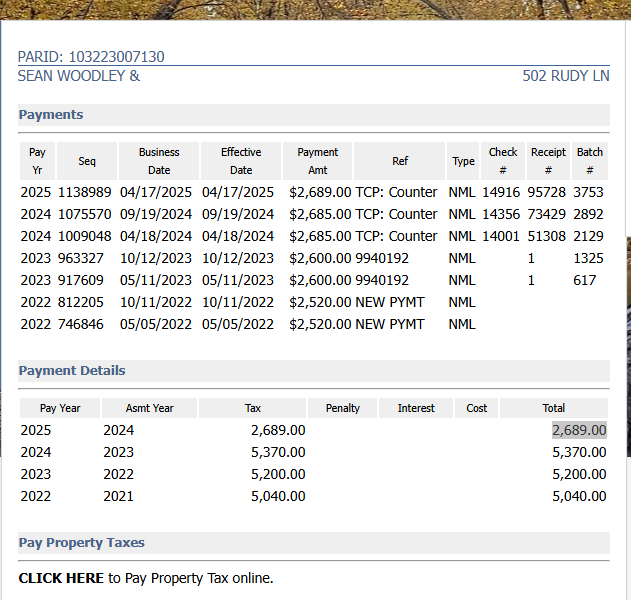This screenshot has height=600, width=631.
Task: Click the Effective Date column header
Action: pyautogui.click(x=241, y=161)
